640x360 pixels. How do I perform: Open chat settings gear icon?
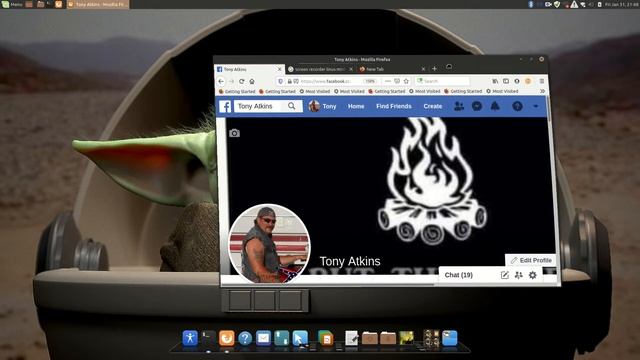(533, 275)
